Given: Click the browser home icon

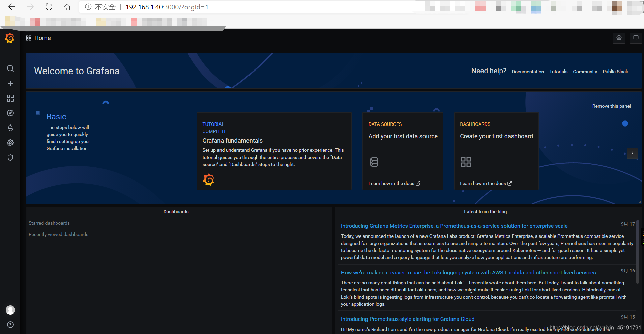Looking at the screenshot, I should [67, 7].
